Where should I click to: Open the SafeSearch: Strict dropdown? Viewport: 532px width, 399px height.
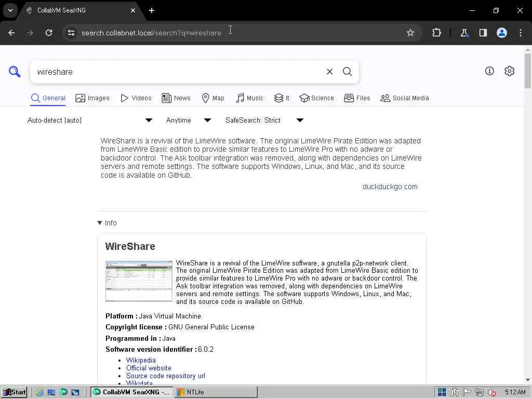pos(264,120)
